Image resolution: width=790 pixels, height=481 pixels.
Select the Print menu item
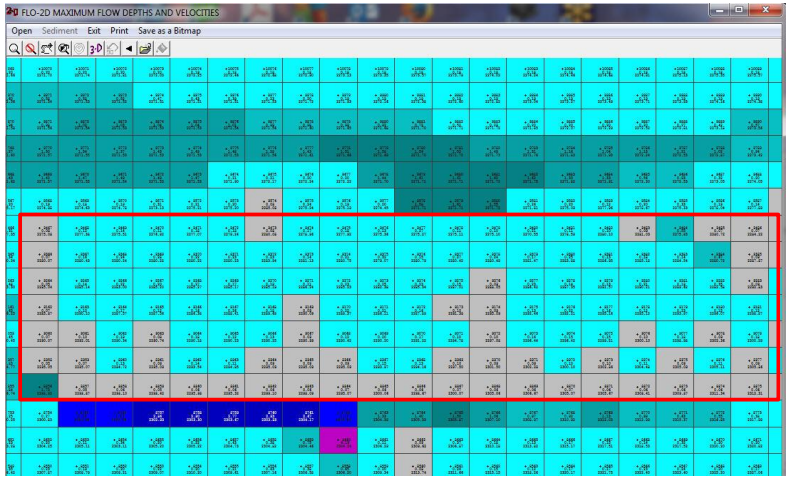click(119, 31)
